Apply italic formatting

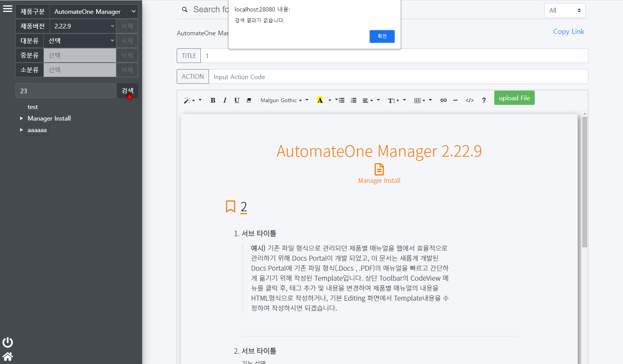pos(225,100)
